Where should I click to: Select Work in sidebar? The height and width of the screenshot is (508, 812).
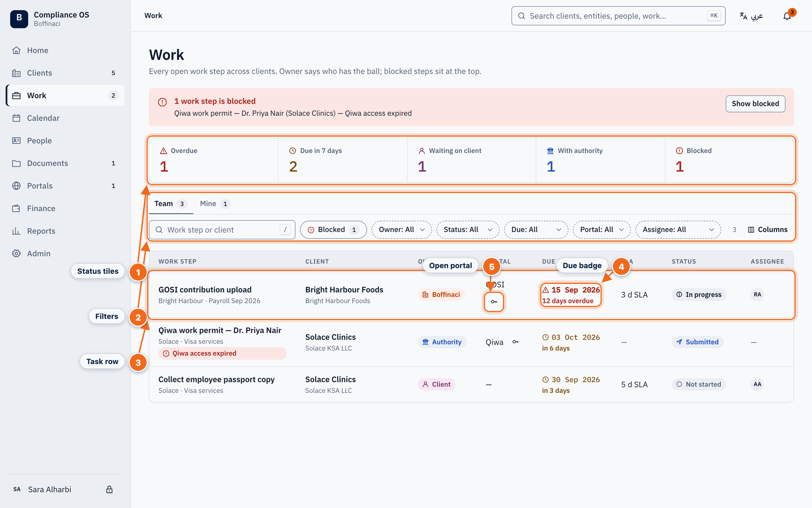pos(65,96)
